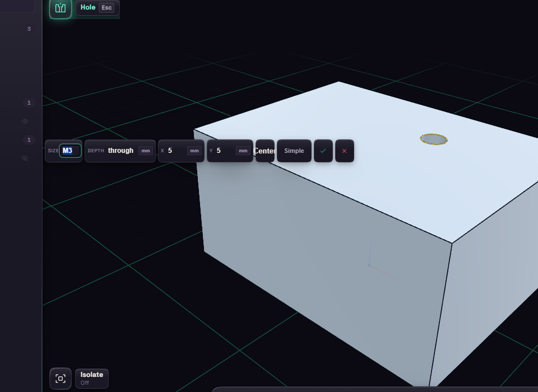Click the upper count badge 1 in sidebar

29,102
